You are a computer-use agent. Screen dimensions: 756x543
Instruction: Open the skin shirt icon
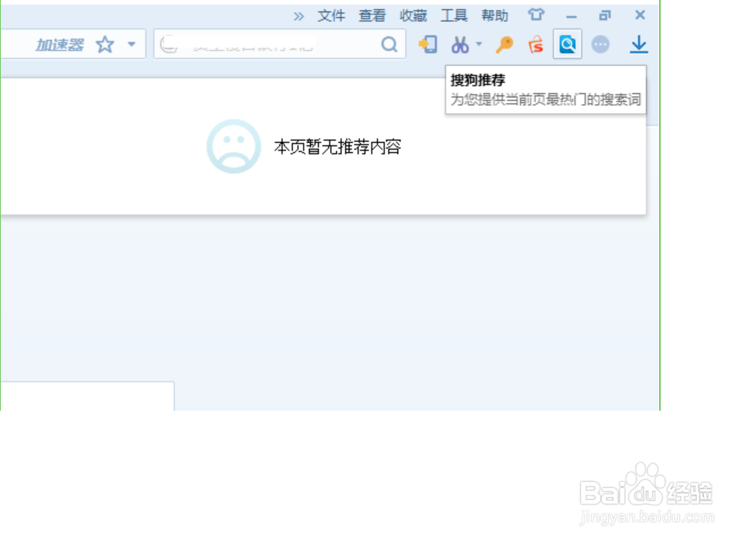[x=536, y=15]
